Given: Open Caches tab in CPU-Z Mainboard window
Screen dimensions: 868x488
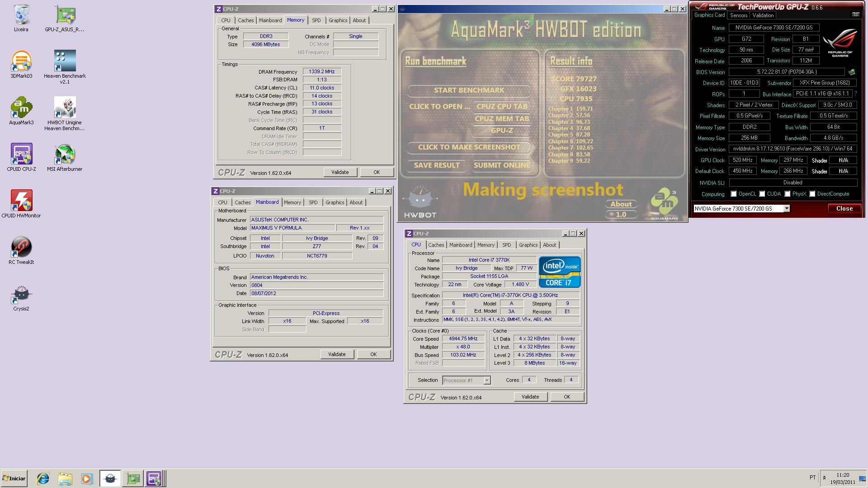Looking at the screenshot, I should [x=242, y=202].
